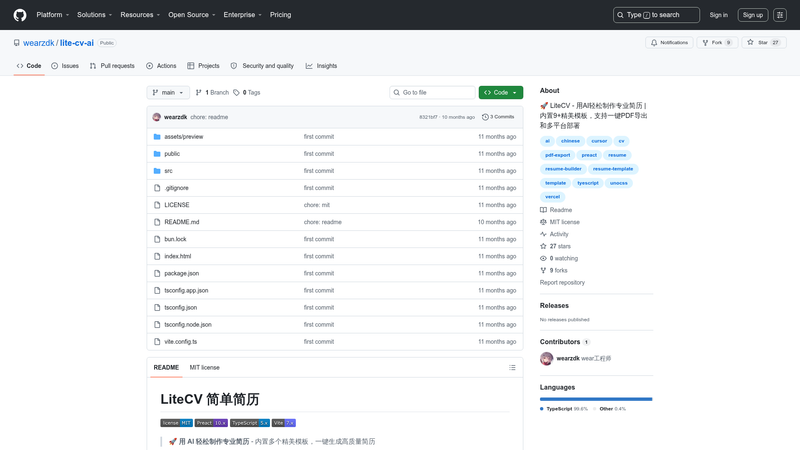Select the README tab in file viewer
The width and height of the screenshot is (800, 450).
[x=166, y=367]
